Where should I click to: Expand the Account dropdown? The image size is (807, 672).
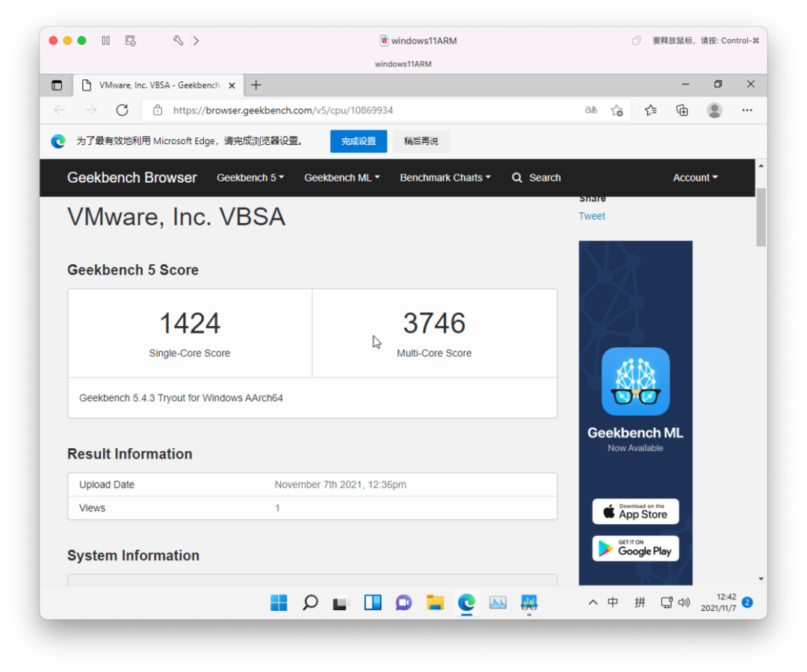coord(696,178)
